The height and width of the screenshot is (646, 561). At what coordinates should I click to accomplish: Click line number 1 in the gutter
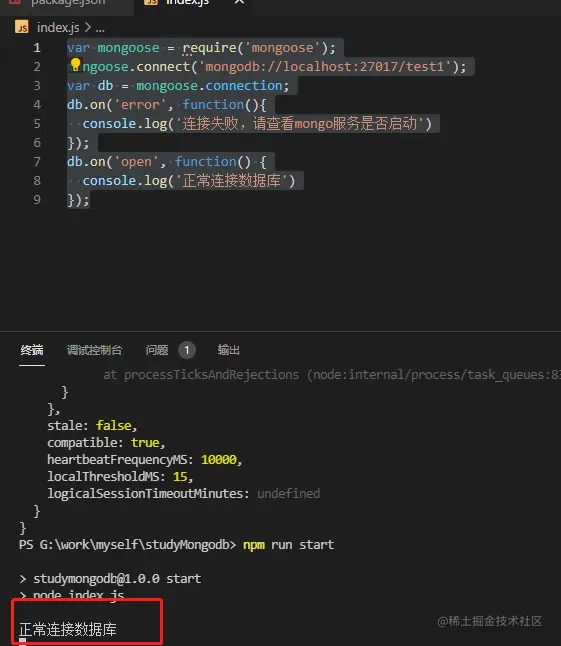(x=37, y=48)
